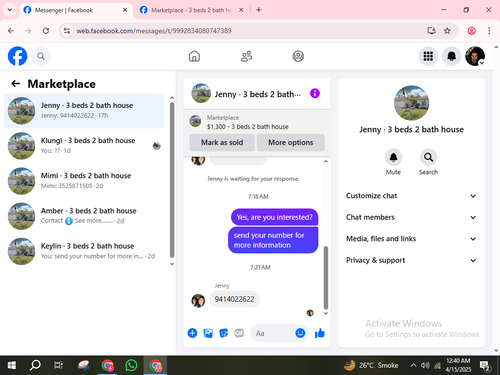The width and height of the screenshot is (500, 375).
Task: Open Facebook search magnifier
Action: (x=41, y=56)
